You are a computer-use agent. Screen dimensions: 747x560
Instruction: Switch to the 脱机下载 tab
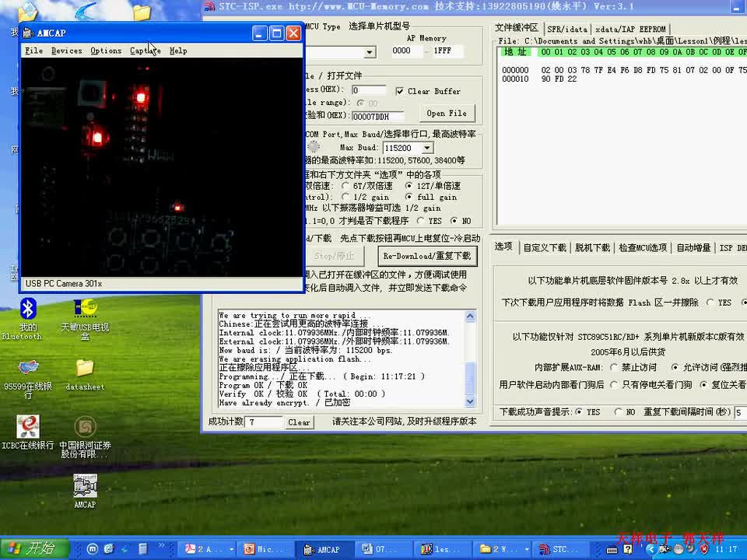pos(592,247)
